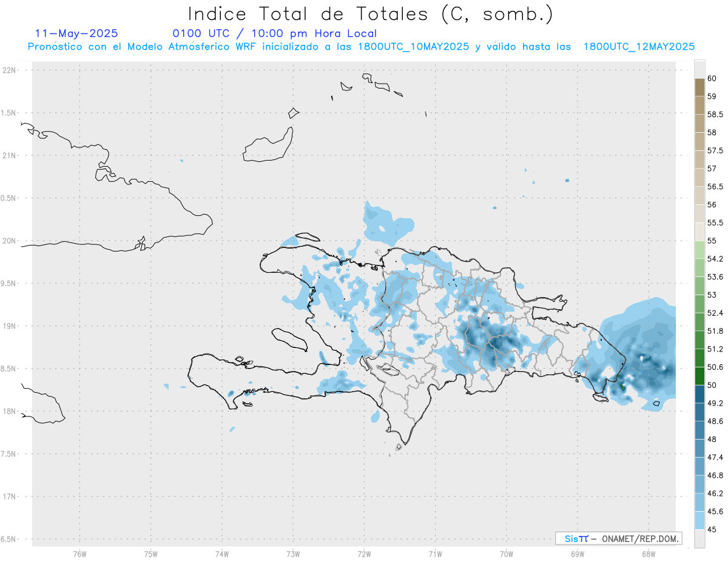728x562 pixels.
Task: Click the '20N' latitude label
Action: click(10, 241)
